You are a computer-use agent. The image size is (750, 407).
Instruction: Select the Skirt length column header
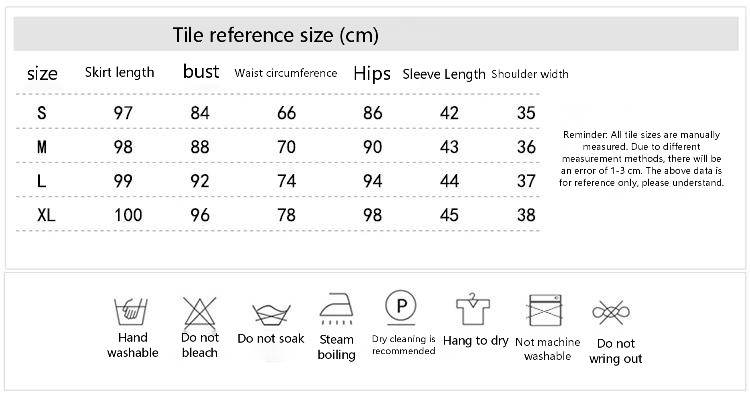[120, 73]
